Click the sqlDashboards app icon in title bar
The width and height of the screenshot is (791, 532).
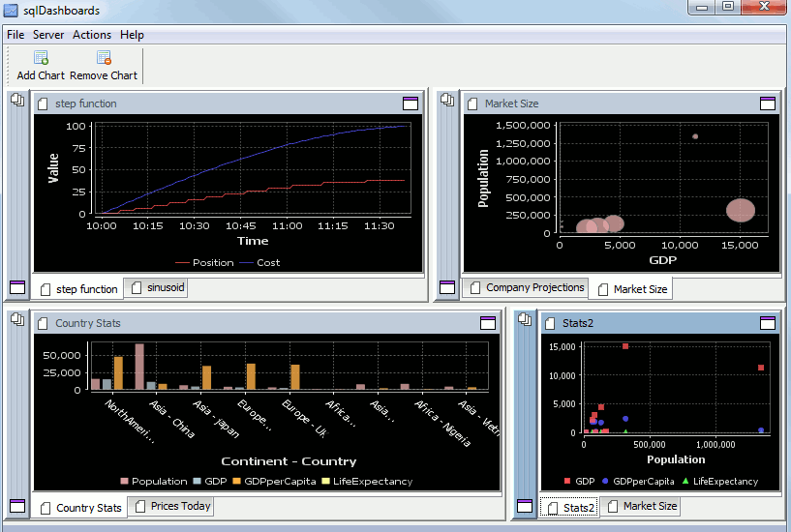click(11, 10)
